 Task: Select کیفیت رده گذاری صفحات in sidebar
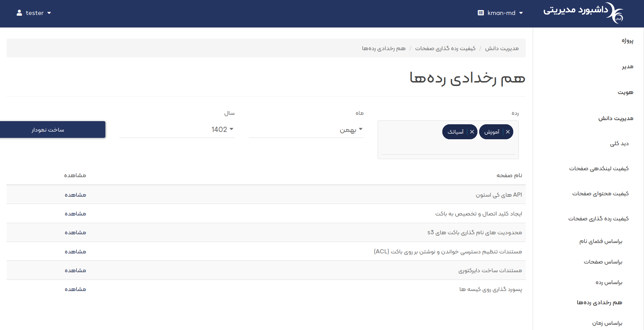pyautogui.click(x=598, y=219)
